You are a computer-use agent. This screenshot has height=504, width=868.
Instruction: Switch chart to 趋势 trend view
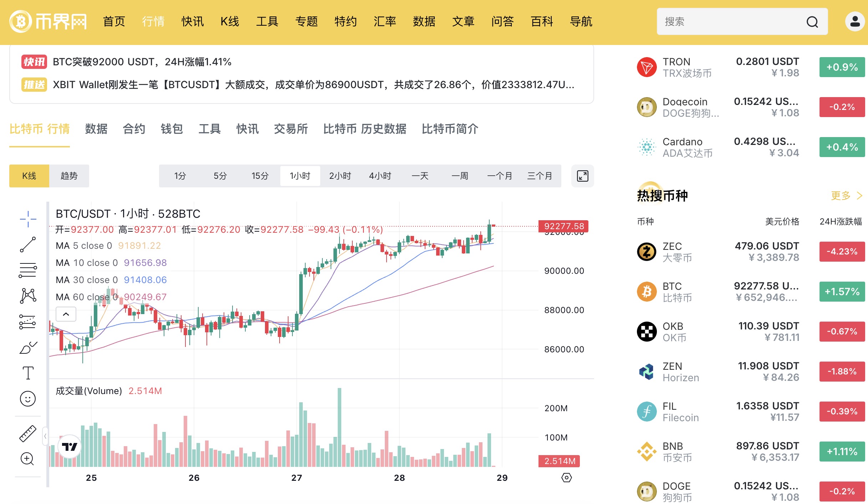coord(69,176)
